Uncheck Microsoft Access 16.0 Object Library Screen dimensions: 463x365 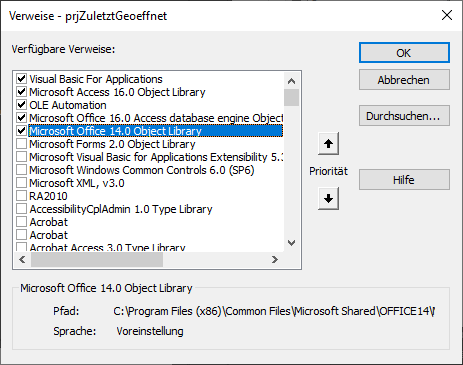22,92
